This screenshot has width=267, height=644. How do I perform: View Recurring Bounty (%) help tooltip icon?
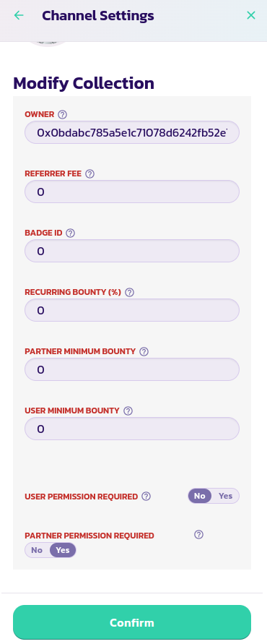point(130,293)
